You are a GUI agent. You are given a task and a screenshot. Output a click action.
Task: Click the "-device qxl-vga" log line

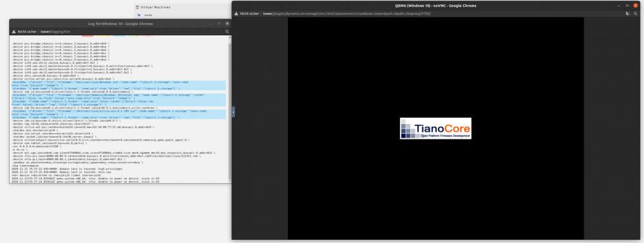pos(113,153)
